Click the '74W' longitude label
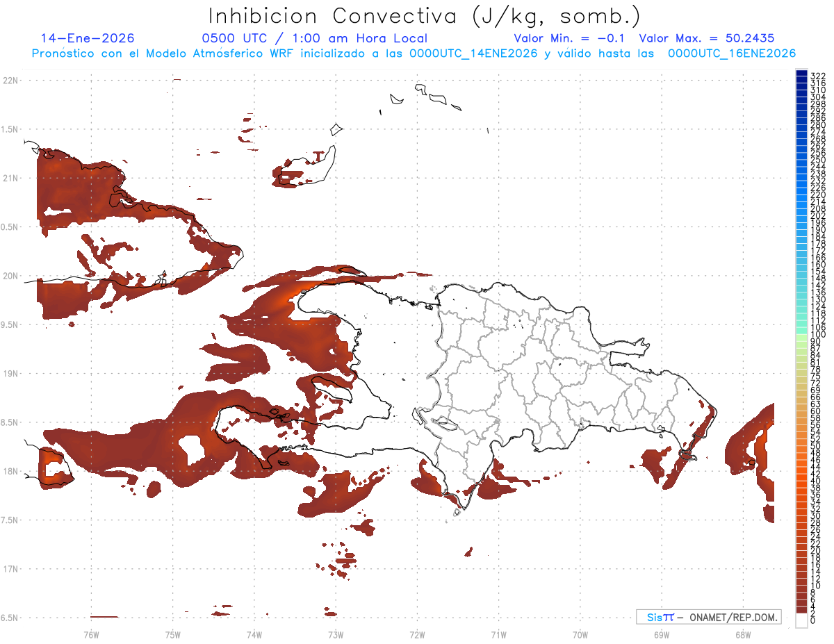The height and width of the screenshot is (644, 834). pos(254,634)
